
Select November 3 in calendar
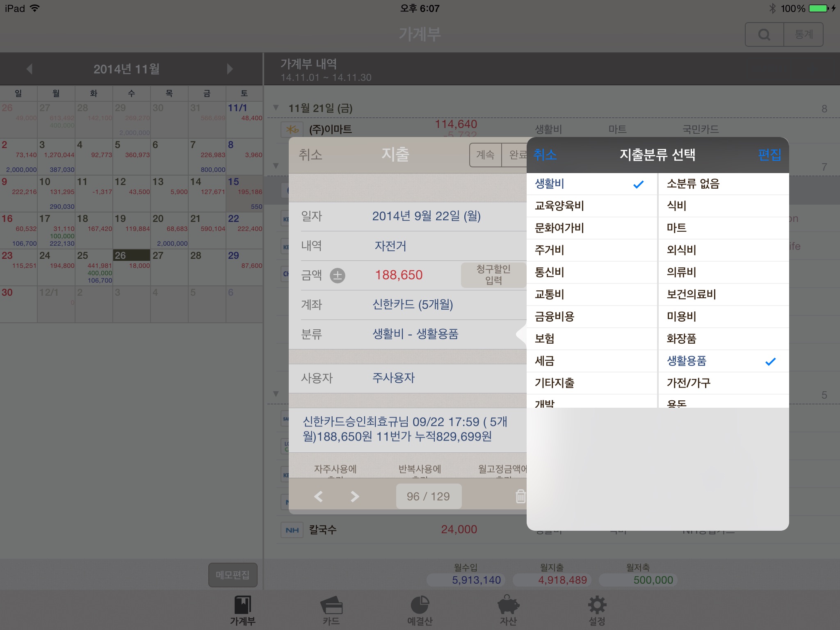56,156
